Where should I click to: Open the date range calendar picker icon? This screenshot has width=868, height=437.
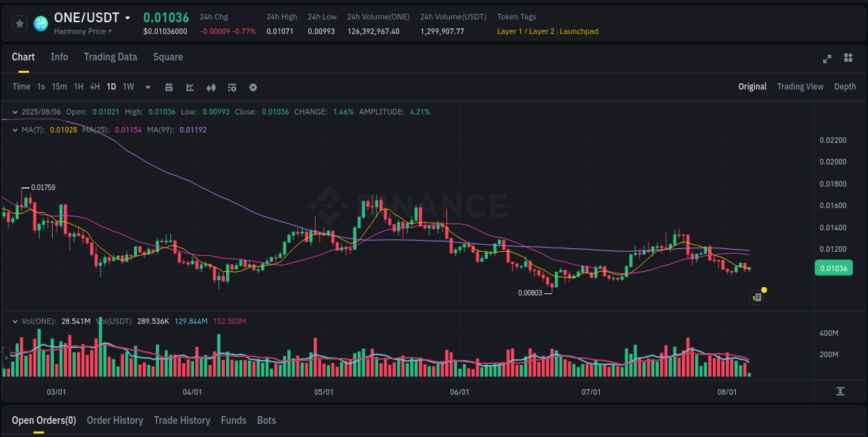coord(169,87)
